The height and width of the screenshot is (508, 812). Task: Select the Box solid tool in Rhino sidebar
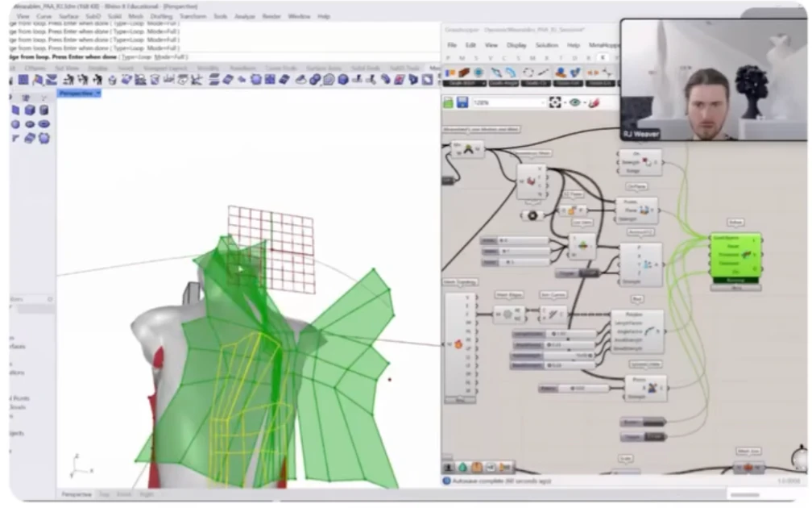(x=30, y=110)
